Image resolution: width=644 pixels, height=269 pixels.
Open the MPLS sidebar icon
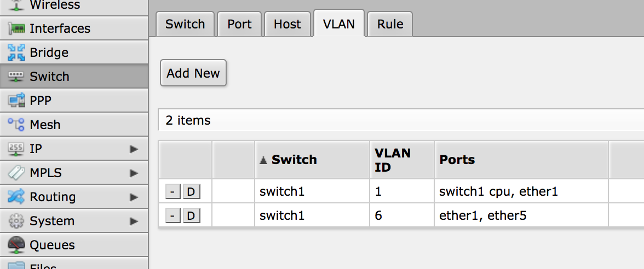pos(16,173)
